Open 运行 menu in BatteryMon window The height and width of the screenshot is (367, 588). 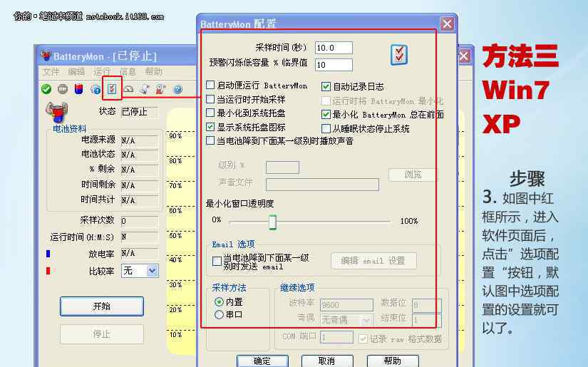[x=102, y=71]
